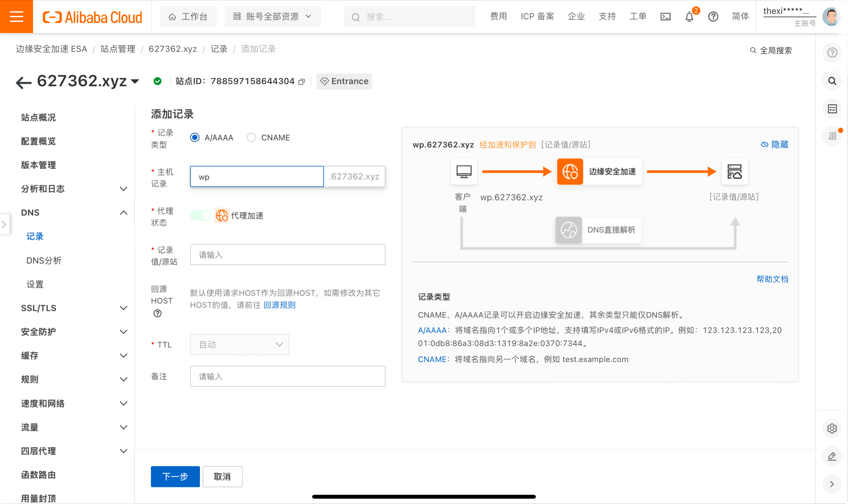
Task: Click the right sidebar help circle icon
Action: tap(832, 53)
